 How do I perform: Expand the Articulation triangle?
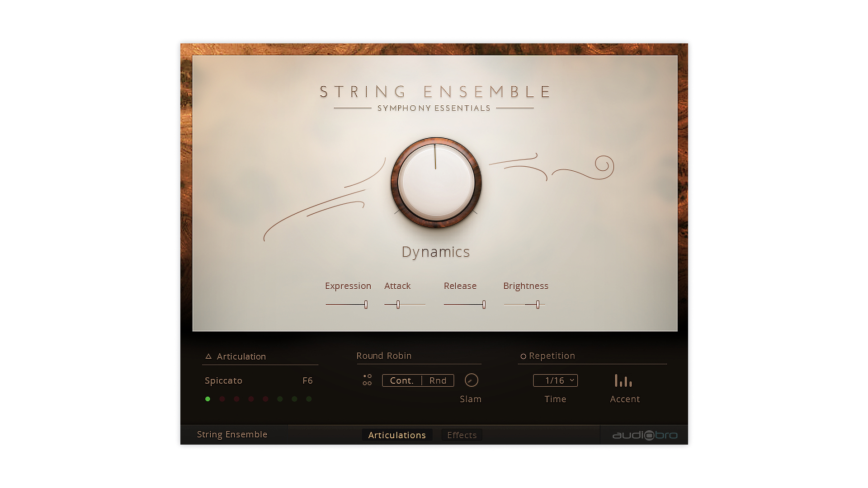tap(208, 357)
